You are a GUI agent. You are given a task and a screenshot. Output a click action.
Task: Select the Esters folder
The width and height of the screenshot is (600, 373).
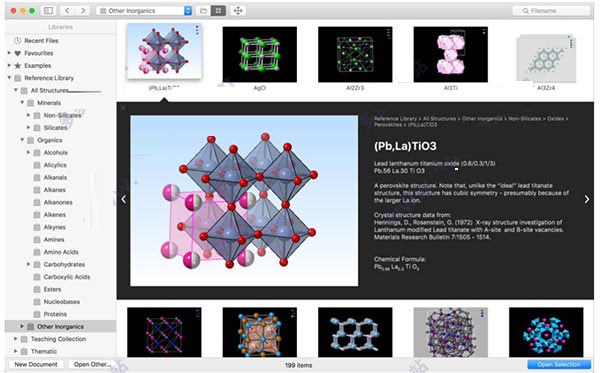pos(47,289)
